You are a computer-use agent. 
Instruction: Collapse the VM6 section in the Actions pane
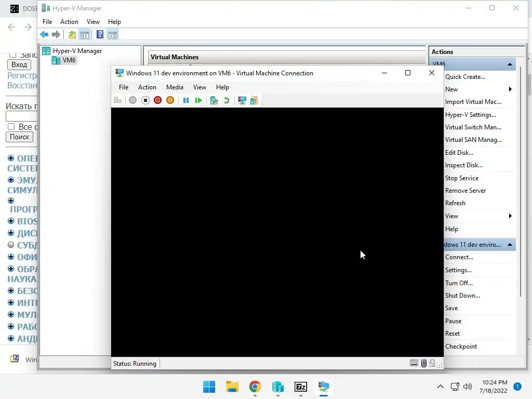[x=510, y=64]
